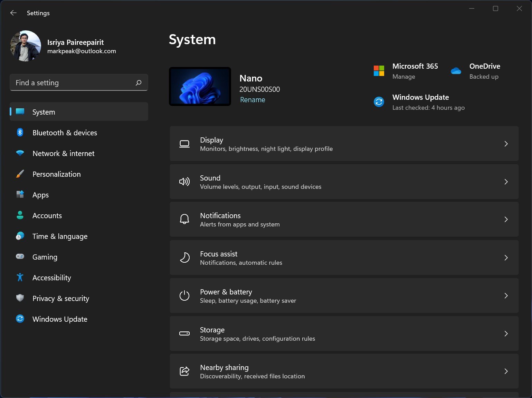Click the System monitor icon in sidebar
The height and width of the screenshot is (398, 532).
pos(20,111)
